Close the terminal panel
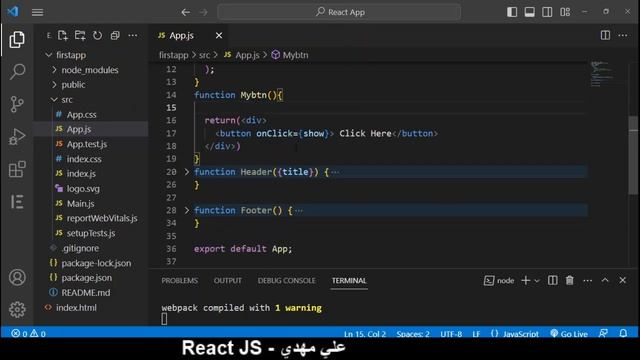 point(622,280)
